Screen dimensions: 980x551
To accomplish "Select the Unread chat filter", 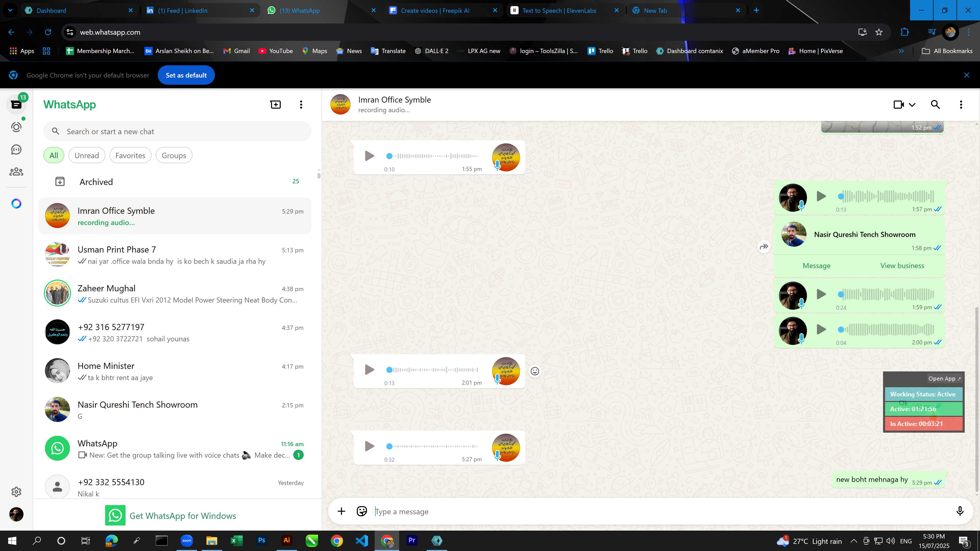I will (87, 156).
